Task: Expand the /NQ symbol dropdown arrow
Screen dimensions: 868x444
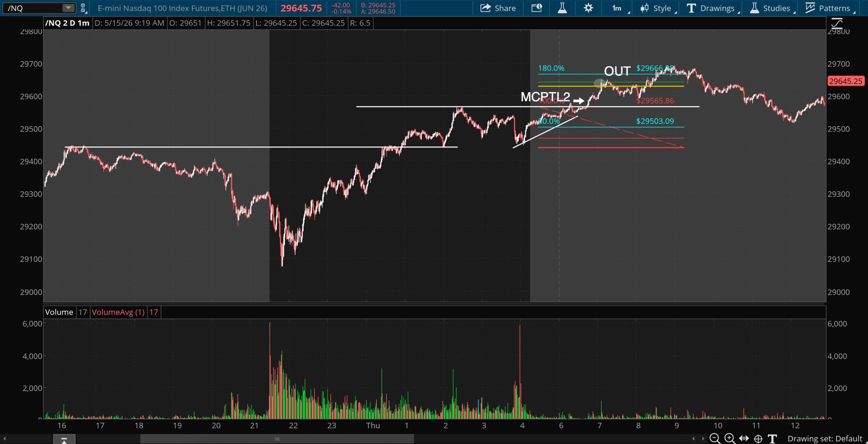Action: click(x=68, y=8)
